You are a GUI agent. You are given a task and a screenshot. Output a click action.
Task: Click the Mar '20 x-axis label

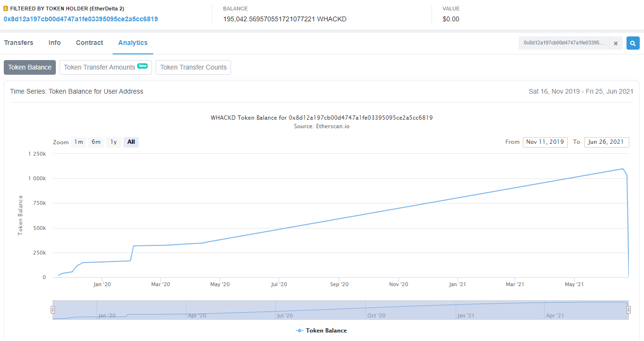click(x=160, y=284)
